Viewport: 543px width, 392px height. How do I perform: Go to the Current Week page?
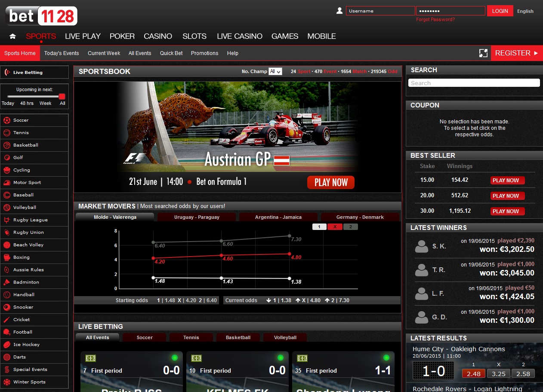pos(104,53)
